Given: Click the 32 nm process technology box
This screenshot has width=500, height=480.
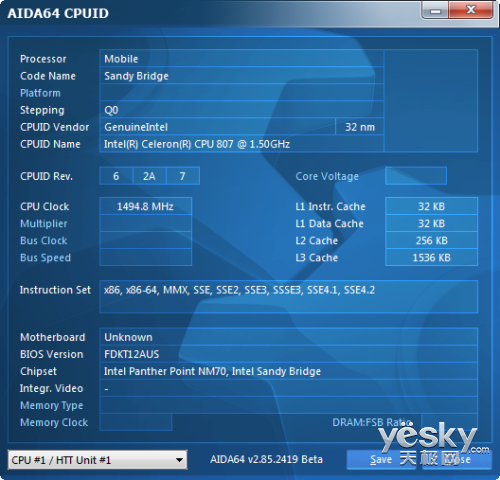Looking at the screenshot, I should [x=360, y=127].
